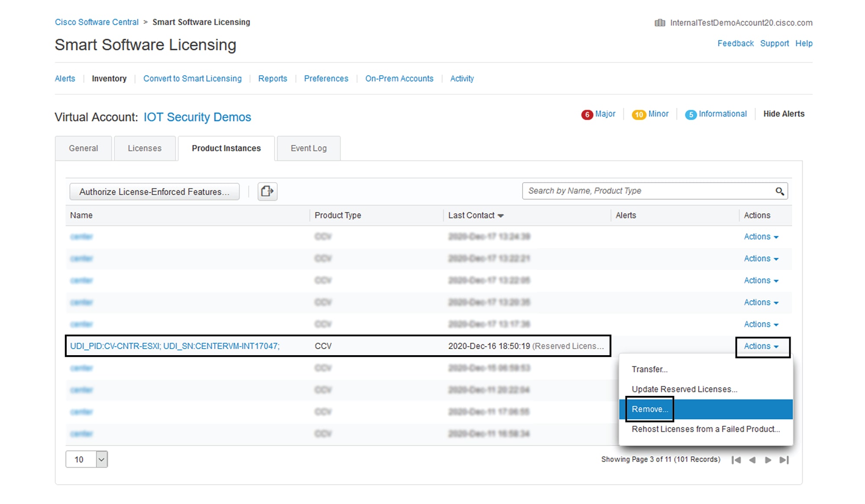Viewport: 865px width, 504px height.
Task: Open Actions dropdown for 13:22:05 row
Action: [x=761, y=280]
